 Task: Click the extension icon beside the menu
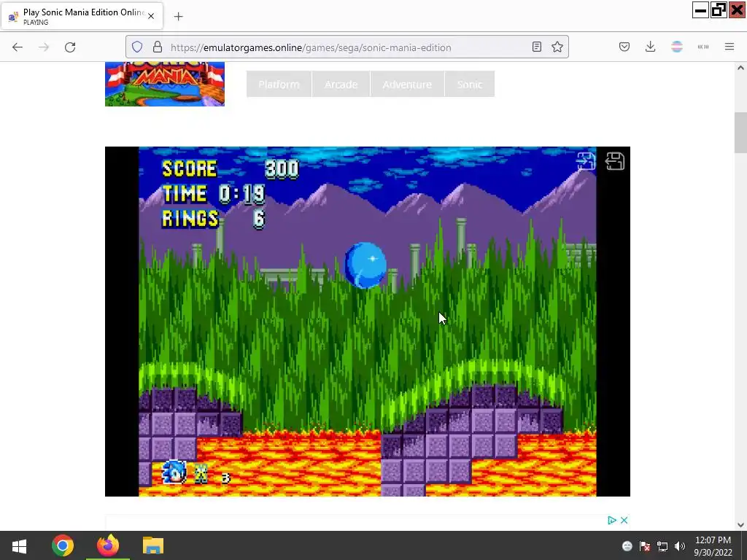(x=703, y=47)
